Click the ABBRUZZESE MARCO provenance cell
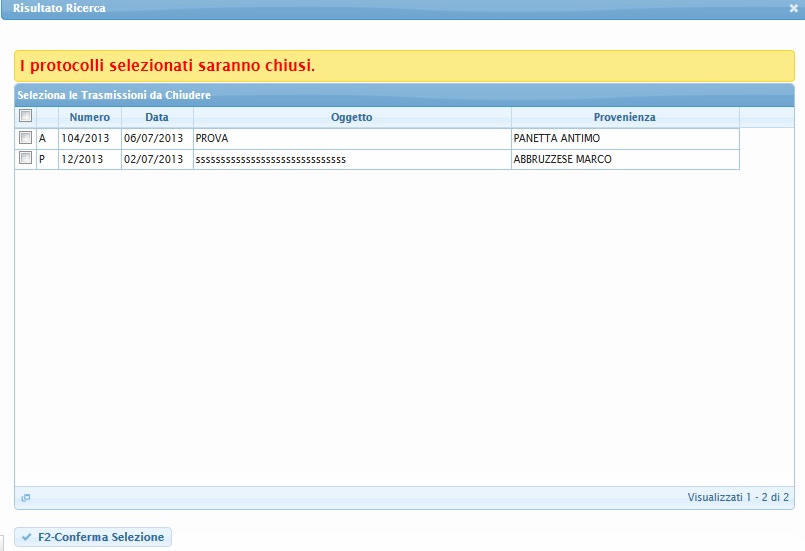 coord(624,159)
